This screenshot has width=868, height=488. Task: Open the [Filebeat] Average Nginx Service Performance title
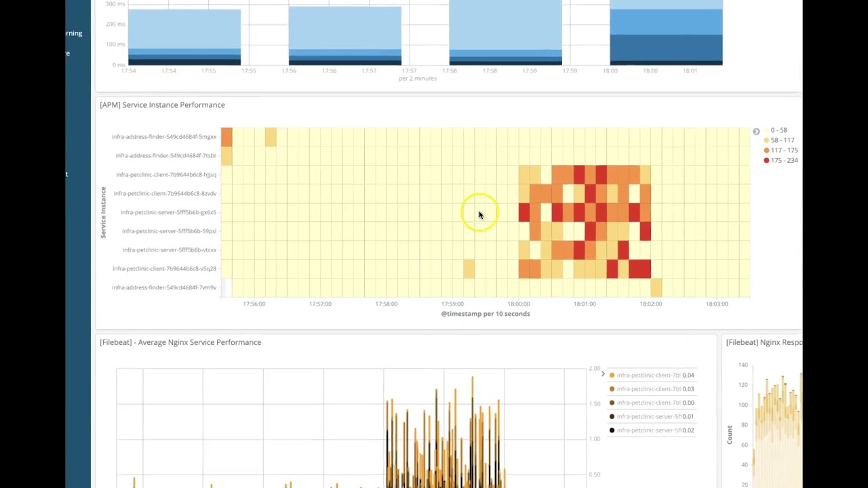tap(180, 342)
